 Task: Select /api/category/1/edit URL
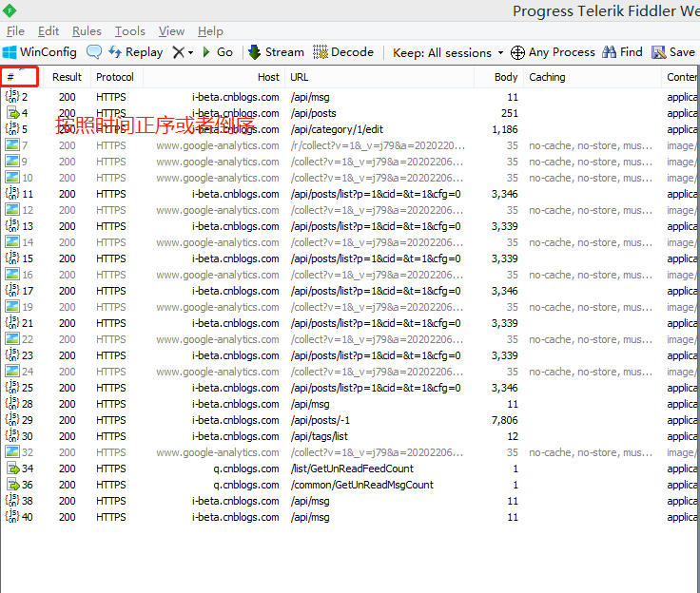pos(337,129)
